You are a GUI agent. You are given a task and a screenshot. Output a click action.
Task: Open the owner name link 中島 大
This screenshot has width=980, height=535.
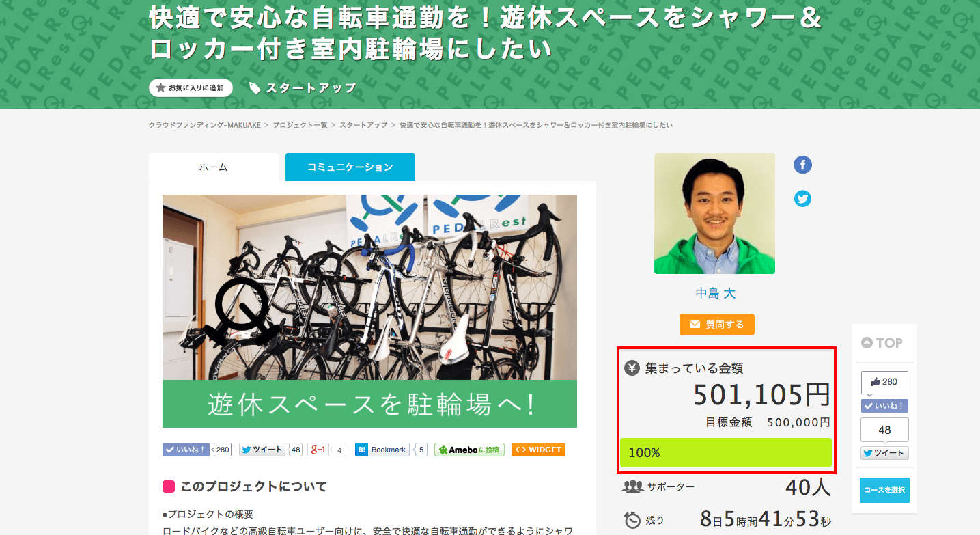[x=715, y=293]
